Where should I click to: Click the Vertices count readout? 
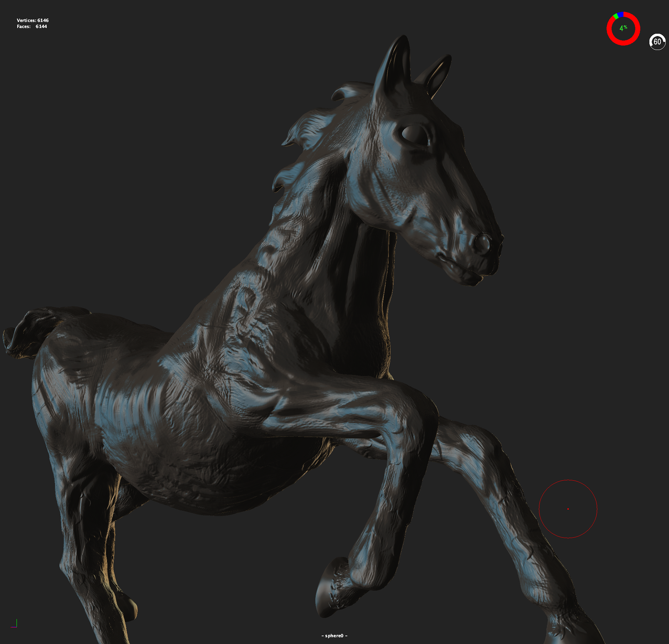point(33,20)
